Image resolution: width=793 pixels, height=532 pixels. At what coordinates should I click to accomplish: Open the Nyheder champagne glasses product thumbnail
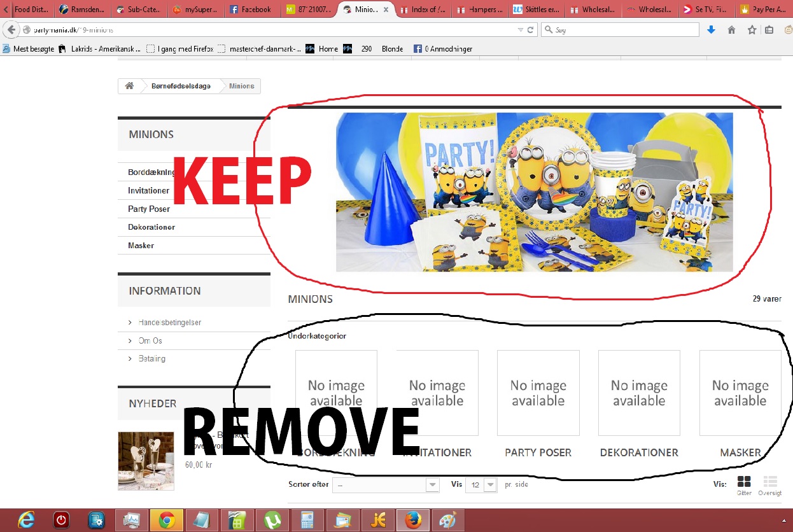pyautogui.click(x=146, y=461)
